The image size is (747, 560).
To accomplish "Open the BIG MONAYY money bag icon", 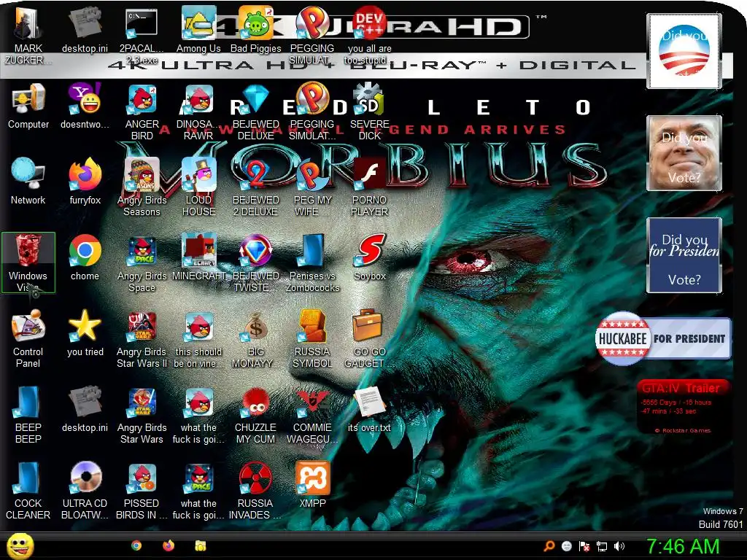I will (x=256, y=338).
